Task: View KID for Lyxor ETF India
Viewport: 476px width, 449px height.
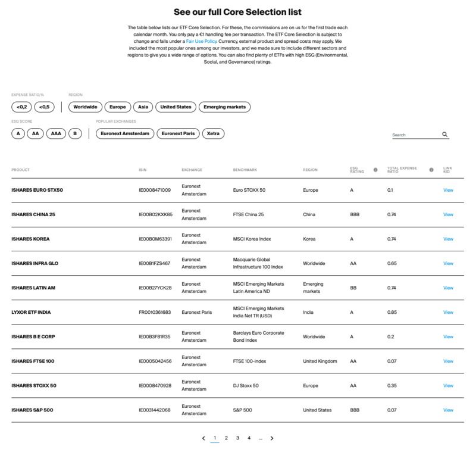Action: tap(448, 312)
